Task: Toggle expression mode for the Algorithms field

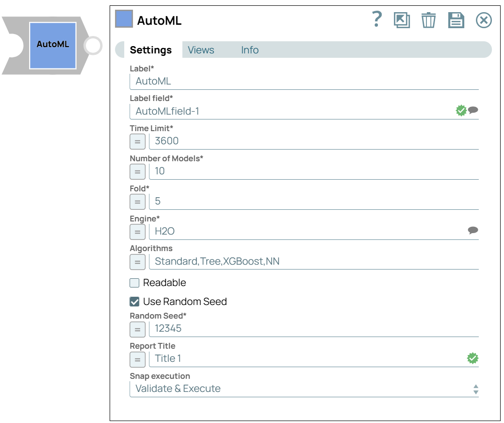Action: click(x=137, y=262)
